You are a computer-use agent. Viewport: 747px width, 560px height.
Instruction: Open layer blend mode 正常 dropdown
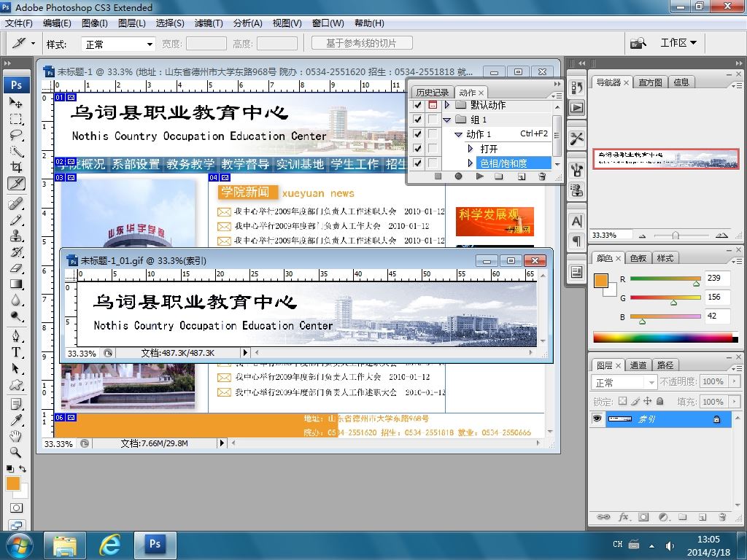pyautogui.click(x=624, y=382)
